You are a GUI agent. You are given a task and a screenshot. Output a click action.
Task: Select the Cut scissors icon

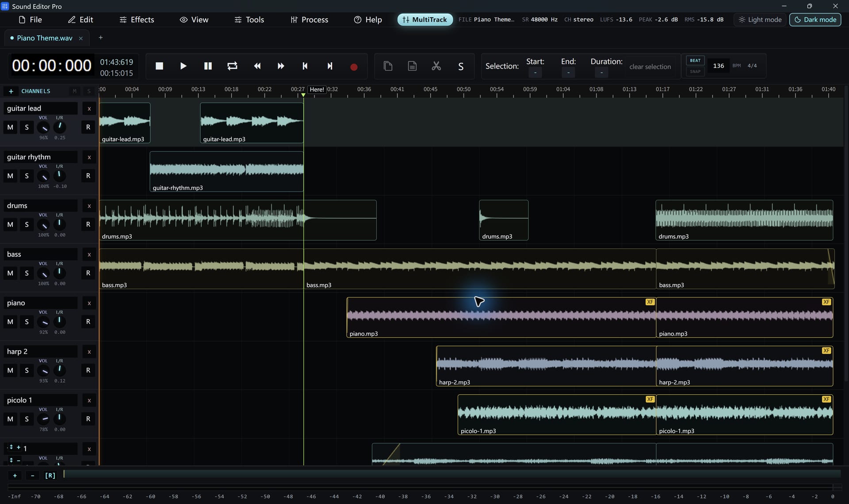(436, 66)
